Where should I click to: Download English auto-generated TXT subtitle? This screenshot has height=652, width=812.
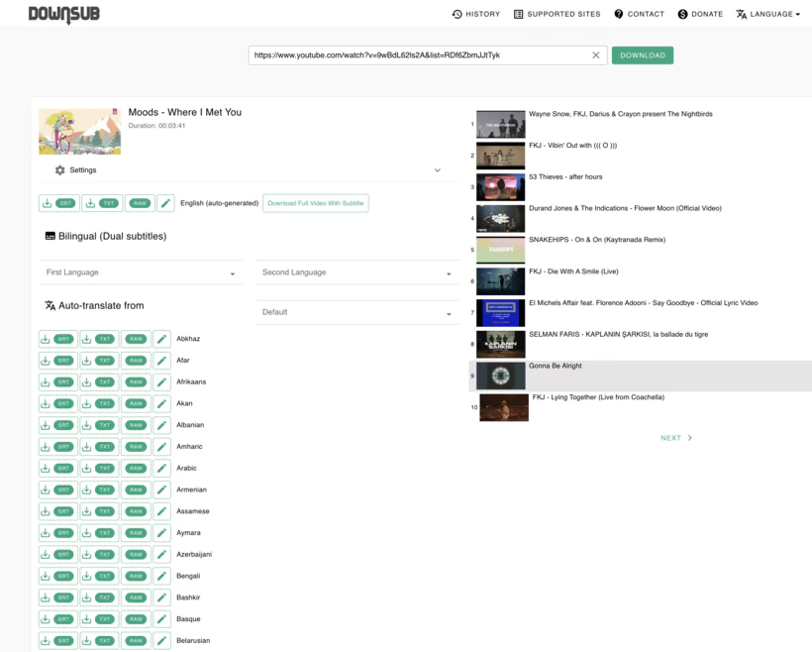tap(103, 203)
